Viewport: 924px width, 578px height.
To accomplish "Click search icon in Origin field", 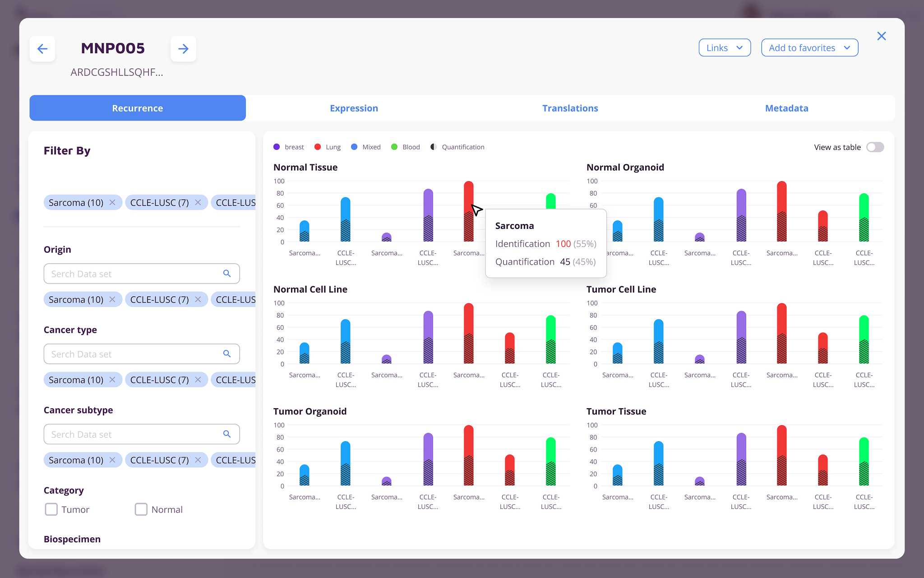I will click(227, 274).
